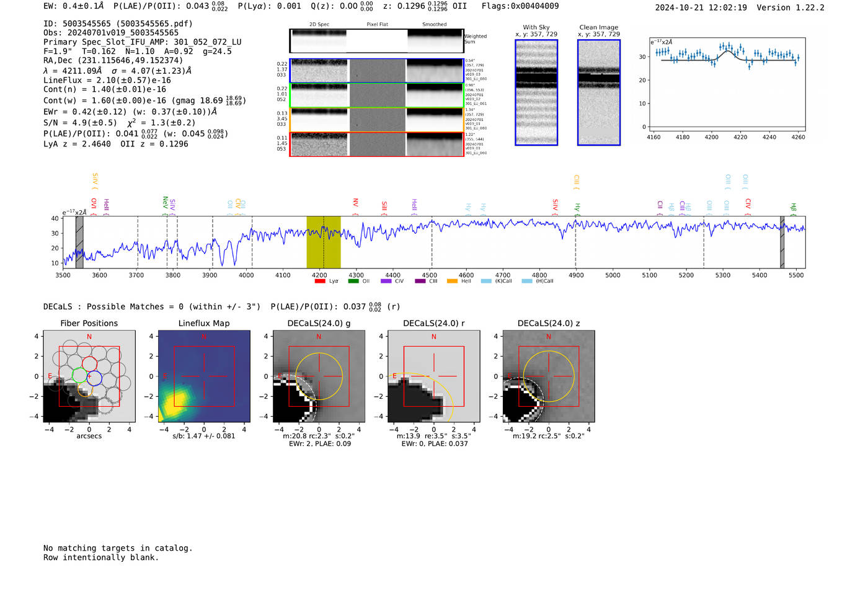
Task: Click the DECaLS g-band image
Action: coord(319,376)
